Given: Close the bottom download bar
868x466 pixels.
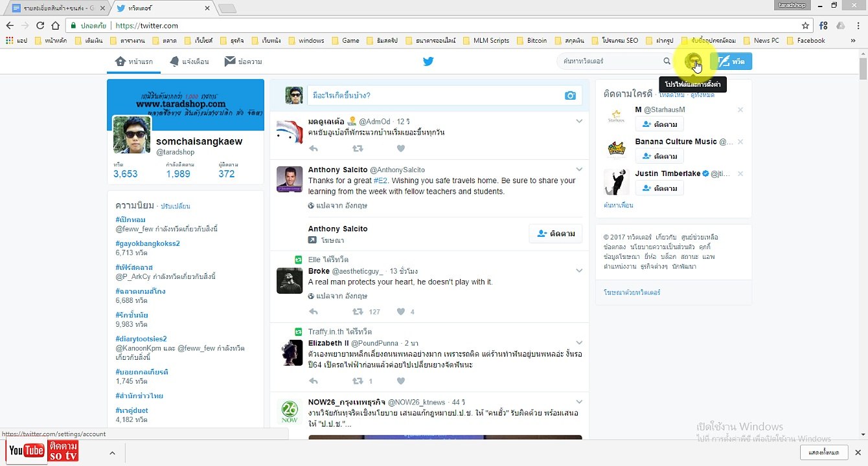Looking at the screenshot, I should (858, 452).
